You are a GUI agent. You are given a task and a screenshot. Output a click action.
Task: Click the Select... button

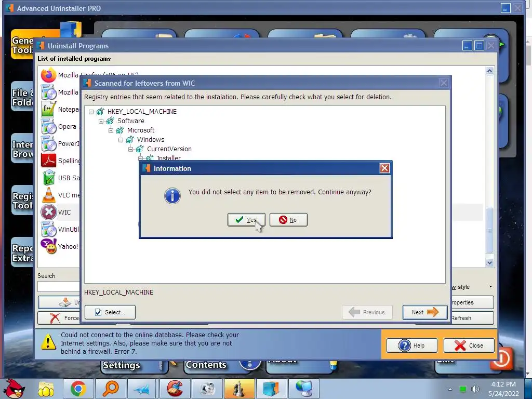tap(110, 312)
